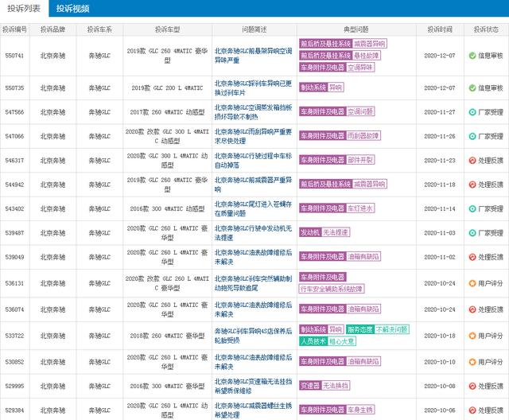Click orange 用户评分 icon for complaint 533722
The image size is (509, 420).
coord(472,336)
